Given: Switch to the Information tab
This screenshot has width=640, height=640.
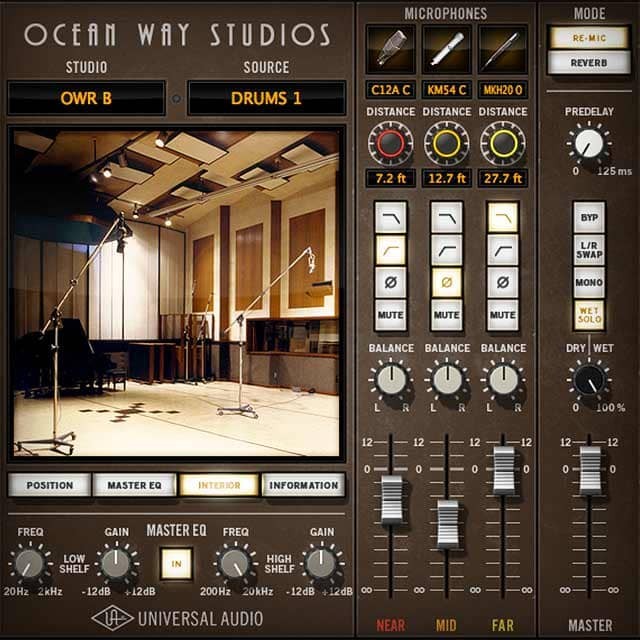Looking at the screenshot, I should click(303, 485).
